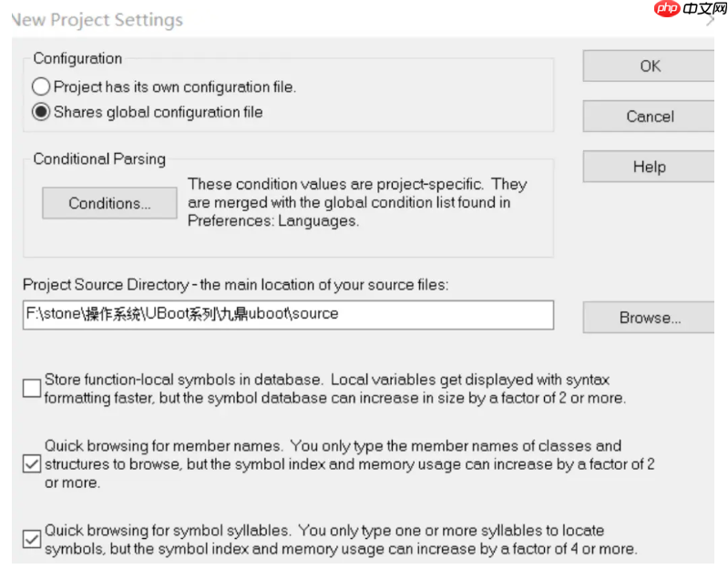The height and width of the screenshot is (569, 728).
Task: Click inside the Project Source Directory field
Action: pyautogui.click(x=288, y=314)
